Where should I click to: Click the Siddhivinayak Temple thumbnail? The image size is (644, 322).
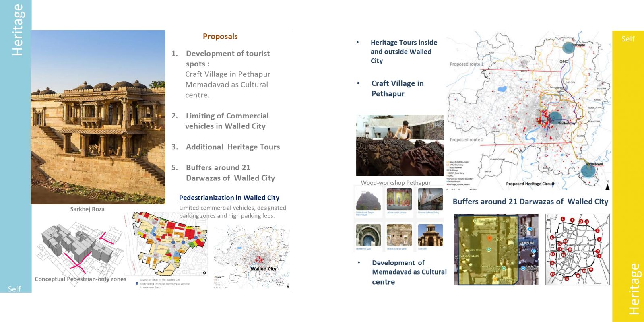[x=368, y=199]
